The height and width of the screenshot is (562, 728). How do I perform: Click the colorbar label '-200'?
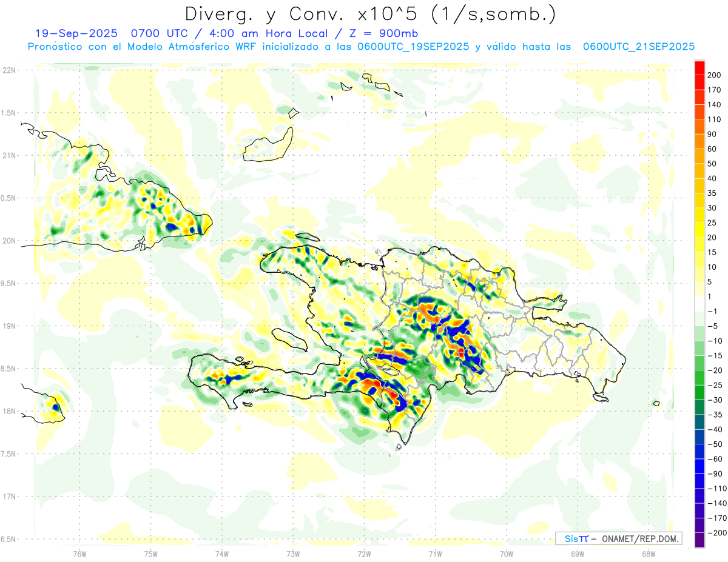(x=718, y=533)
